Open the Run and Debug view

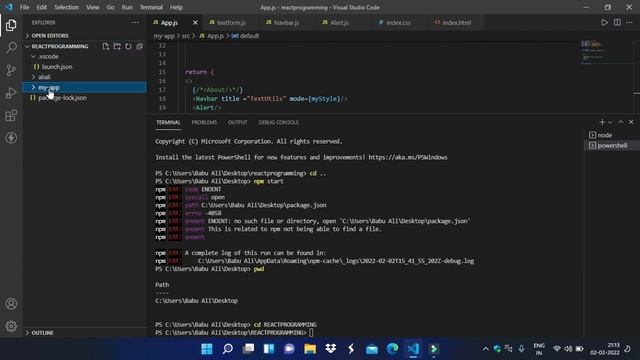[x=11, y=93]
